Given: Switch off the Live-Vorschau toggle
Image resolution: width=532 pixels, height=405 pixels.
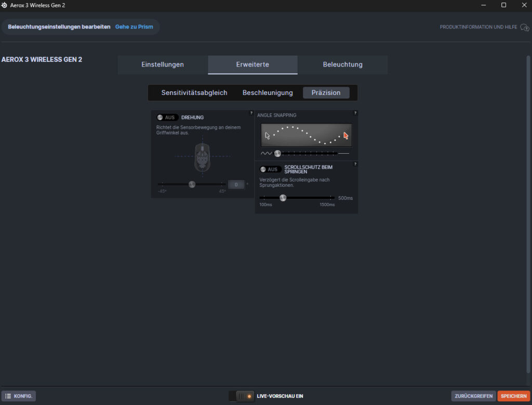Looking at the screenshot, I should pos(242,396).
